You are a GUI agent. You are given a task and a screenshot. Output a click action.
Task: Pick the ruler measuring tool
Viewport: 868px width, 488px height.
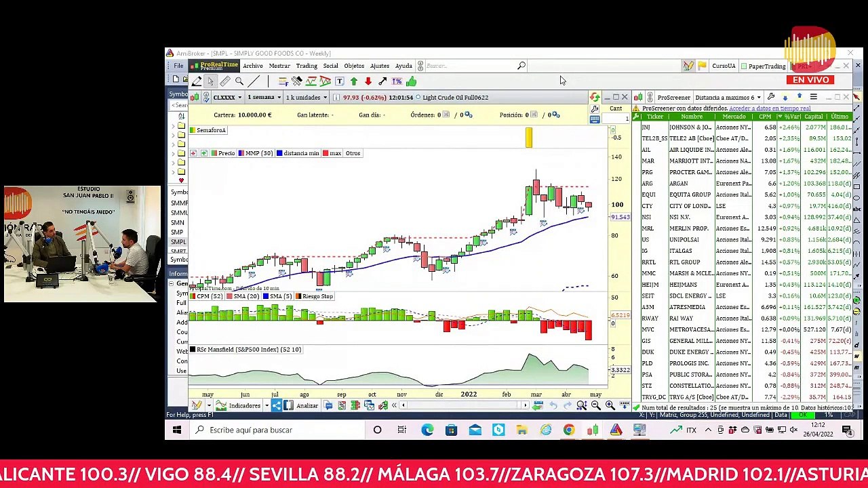click(x=224, y=81)
